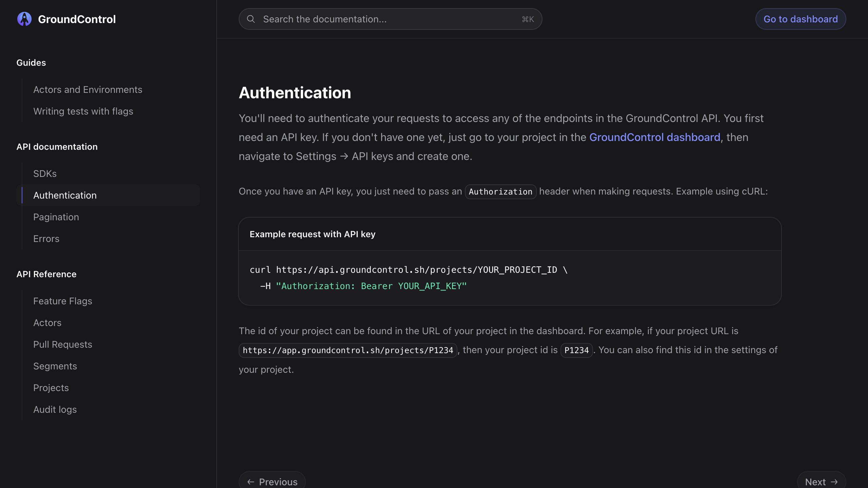Select Authentication in the sidebar
This screenshot has height=488, width=868.
coord(108,195)
